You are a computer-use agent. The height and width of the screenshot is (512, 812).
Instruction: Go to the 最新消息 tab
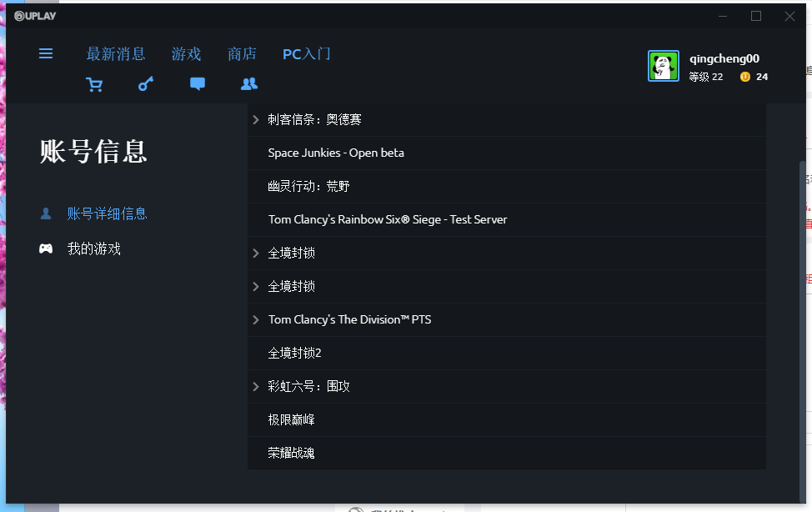point(116,54)
